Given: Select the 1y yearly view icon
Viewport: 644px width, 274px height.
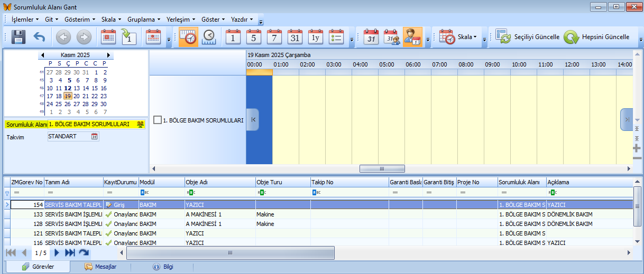Looking at the screenshot, I should pyautogui.click(x=316, y=37).
